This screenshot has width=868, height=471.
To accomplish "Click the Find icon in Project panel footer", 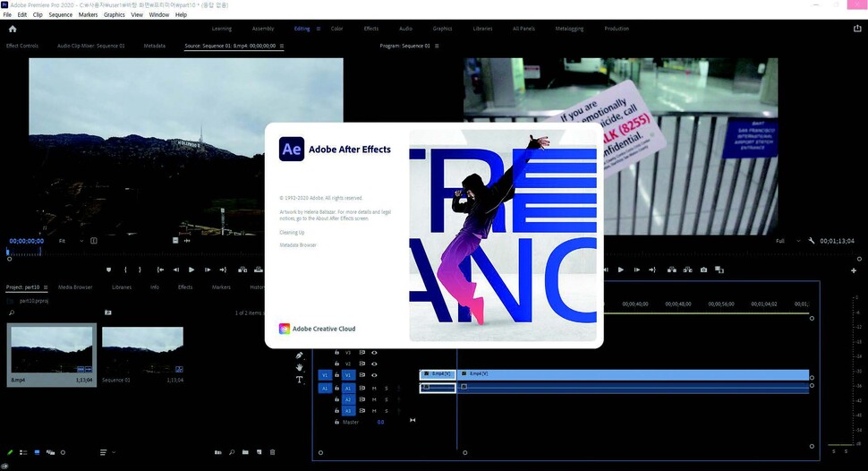I will pyautogui.click(x=232, y=452).
